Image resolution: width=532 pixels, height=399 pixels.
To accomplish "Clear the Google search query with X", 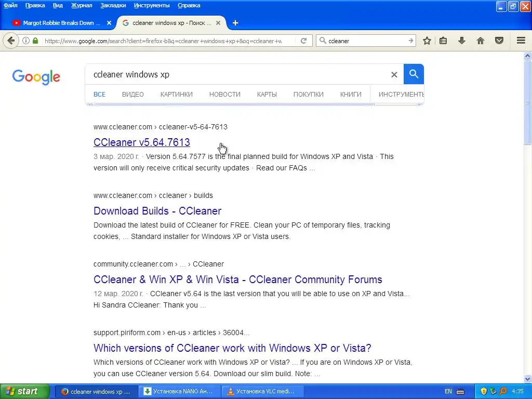I will [x=394, y=74].
